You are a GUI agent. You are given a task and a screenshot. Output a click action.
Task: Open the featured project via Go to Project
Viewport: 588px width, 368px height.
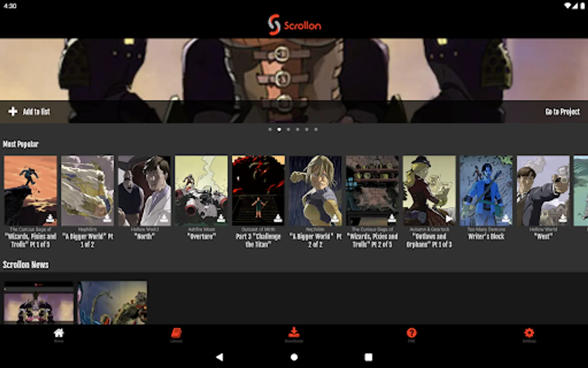coord(562,112)
